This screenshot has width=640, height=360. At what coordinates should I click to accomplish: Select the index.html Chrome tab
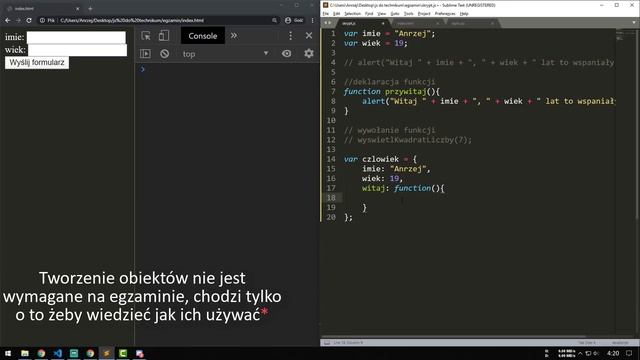click(43, 8)
